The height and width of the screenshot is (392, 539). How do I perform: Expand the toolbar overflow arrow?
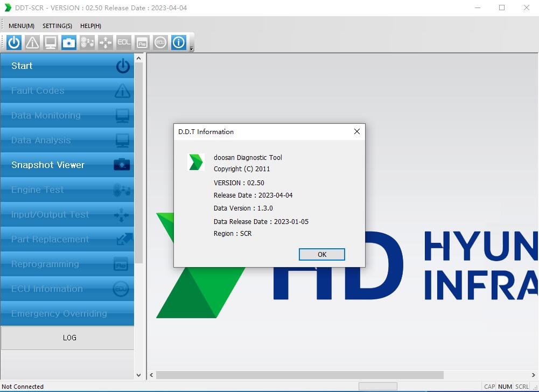[x=192, y=48]
